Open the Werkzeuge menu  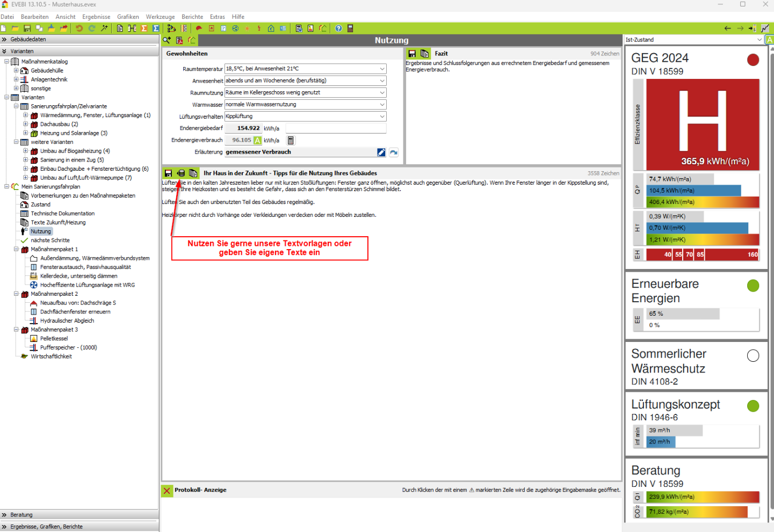(160, 17)
